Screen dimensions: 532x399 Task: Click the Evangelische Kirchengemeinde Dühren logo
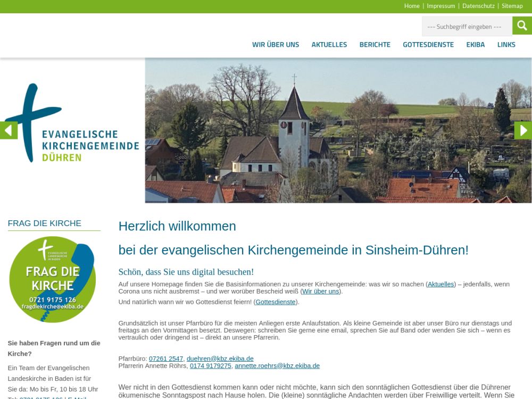72,123
